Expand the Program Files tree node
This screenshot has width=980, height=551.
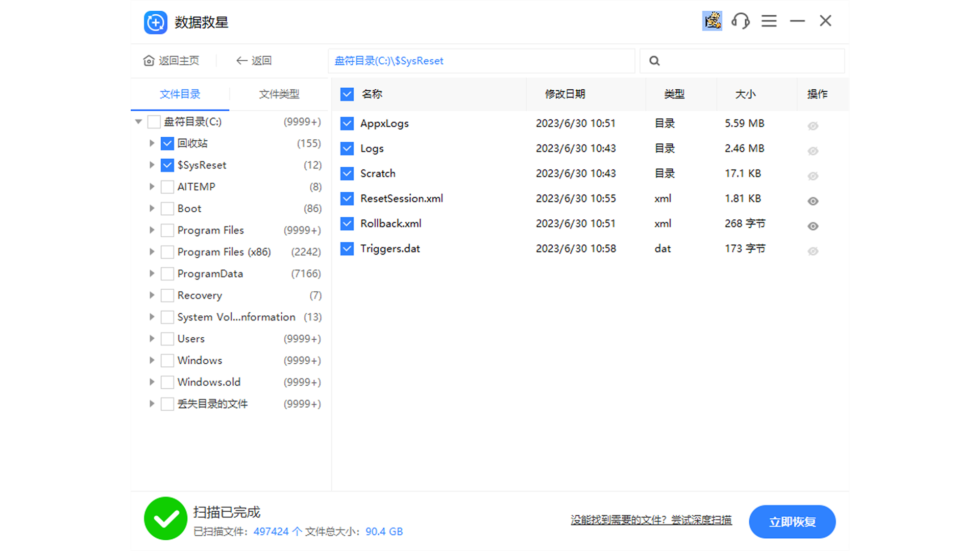[x=152, y=230]
